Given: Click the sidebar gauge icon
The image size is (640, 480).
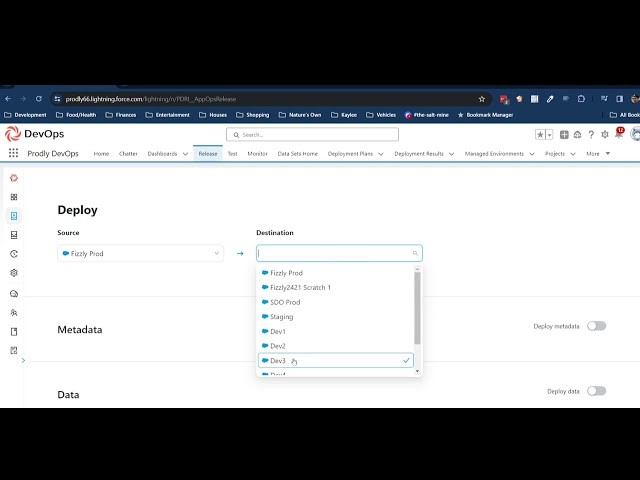Looking at the screenshot, I should point(14,294).
